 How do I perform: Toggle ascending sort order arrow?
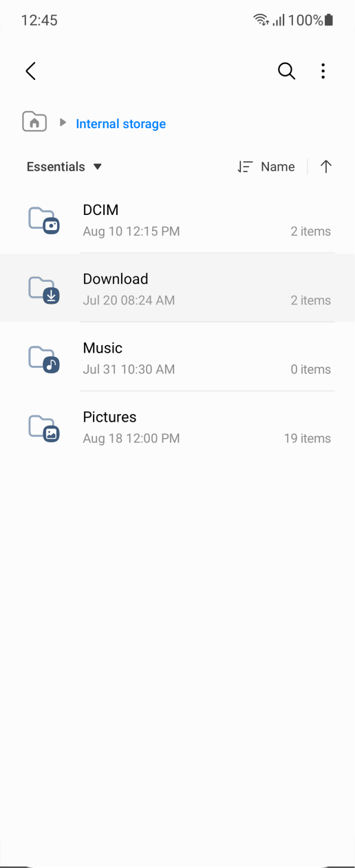coord(326,167)
